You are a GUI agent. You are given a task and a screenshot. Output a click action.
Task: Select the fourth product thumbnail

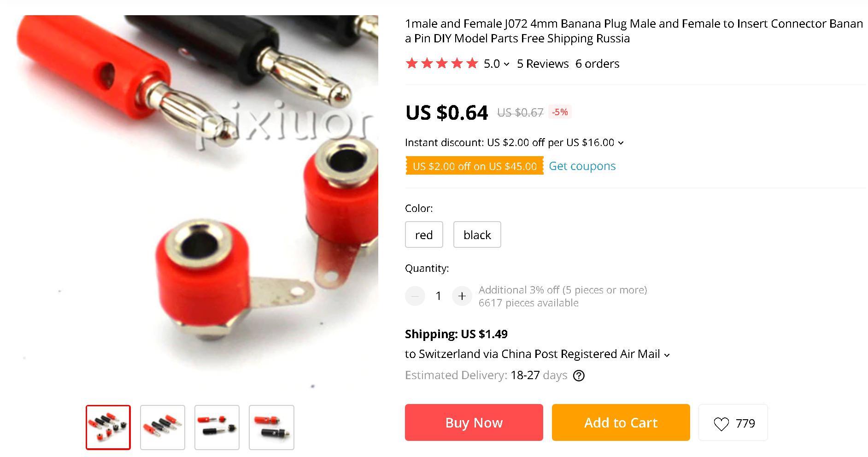(x=271, y=428)
